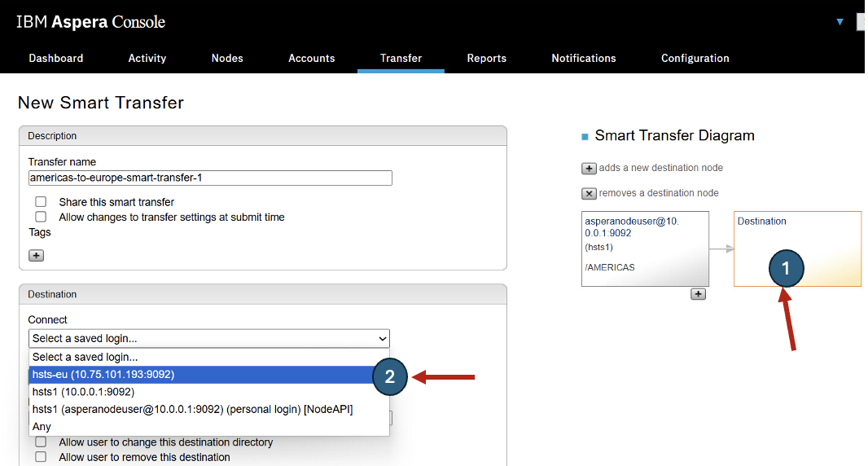Image resolution: width=868 pixels, height=466 pixels.
Task: Select hsts-eu (10.75.101.193:9092) login option
Action: click(209, 375)
